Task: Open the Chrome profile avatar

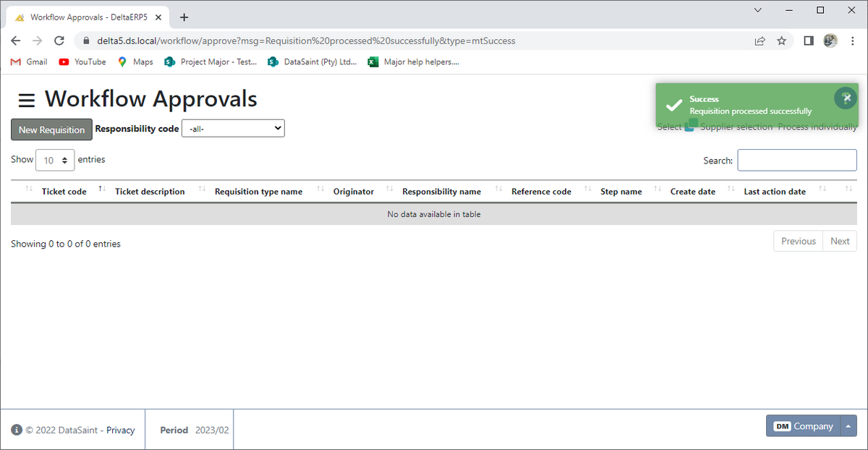Action: (x=830, y=41)
